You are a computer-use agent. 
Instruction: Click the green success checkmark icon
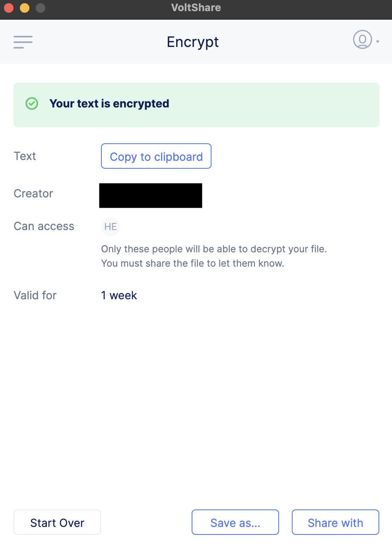click(31, 104)
